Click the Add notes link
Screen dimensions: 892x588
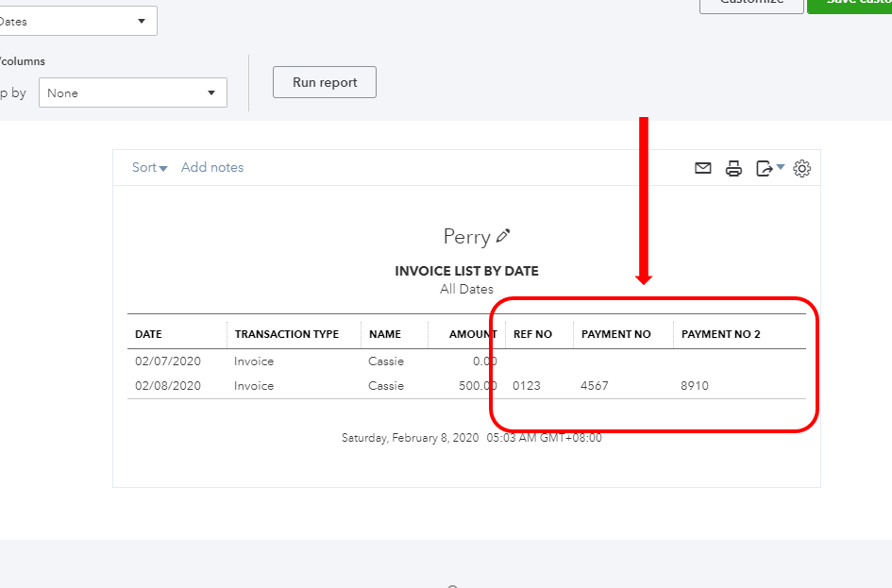(x=212, y=168)
